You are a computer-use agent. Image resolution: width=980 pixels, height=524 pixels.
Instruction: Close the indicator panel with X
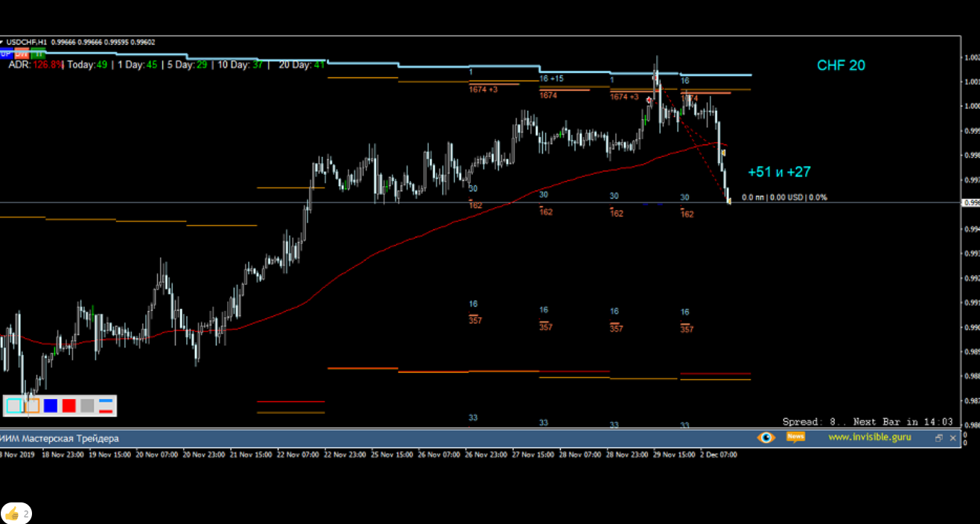pos(952,438)
